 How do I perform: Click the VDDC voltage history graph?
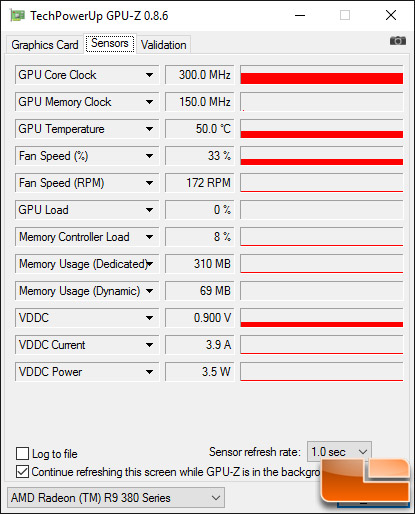[x=322, y=318]
